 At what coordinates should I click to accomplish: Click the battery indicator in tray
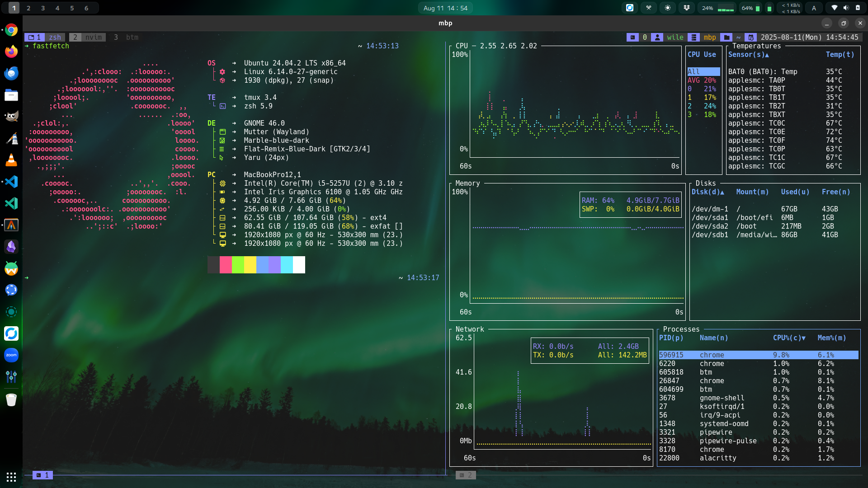(858, 8)
